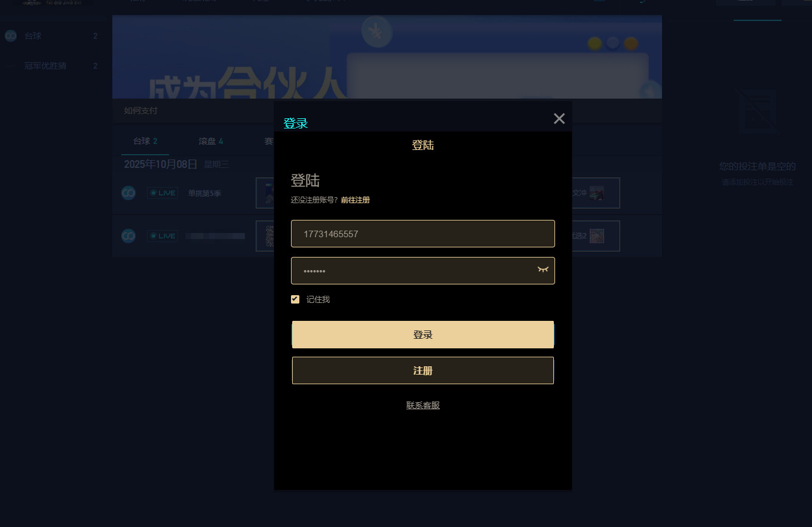
Task: Open the 联系客服 link
Action: [423, 405]
